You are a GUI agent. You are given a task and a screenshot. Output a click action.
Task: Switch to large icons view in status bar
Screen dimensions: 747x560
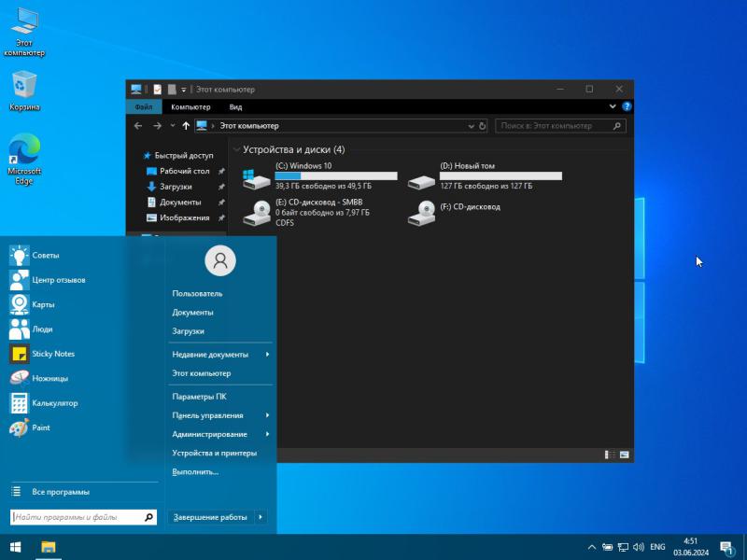point(624,455)
